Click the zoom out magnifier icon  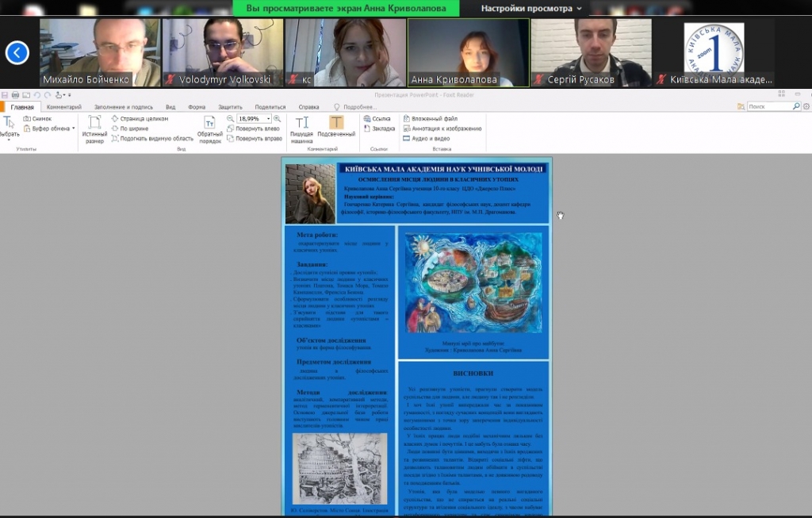tap(231, 119)
